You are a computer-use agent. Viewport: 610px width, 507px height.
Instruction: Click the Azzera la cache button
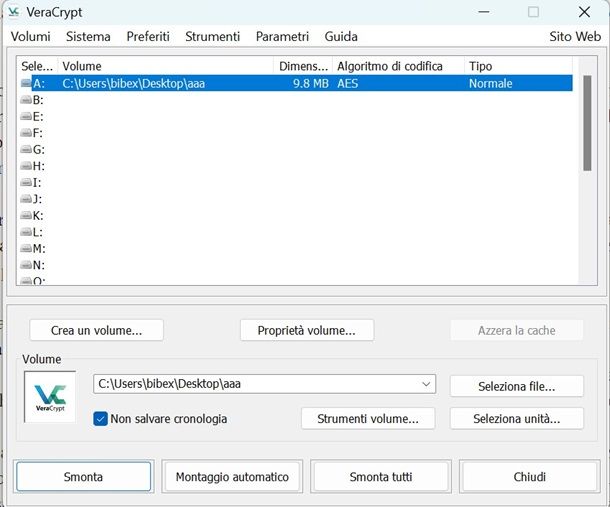point(517,330)
